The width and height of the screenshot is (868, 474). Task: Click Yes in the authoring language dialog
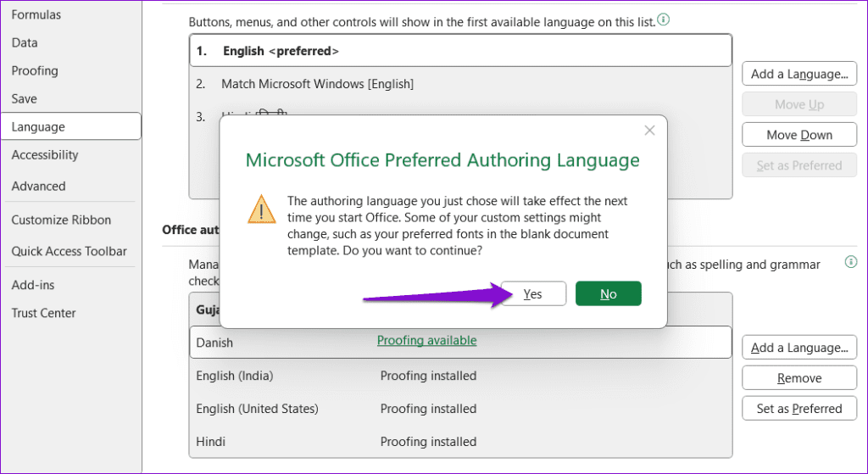[x=533, y=293]
